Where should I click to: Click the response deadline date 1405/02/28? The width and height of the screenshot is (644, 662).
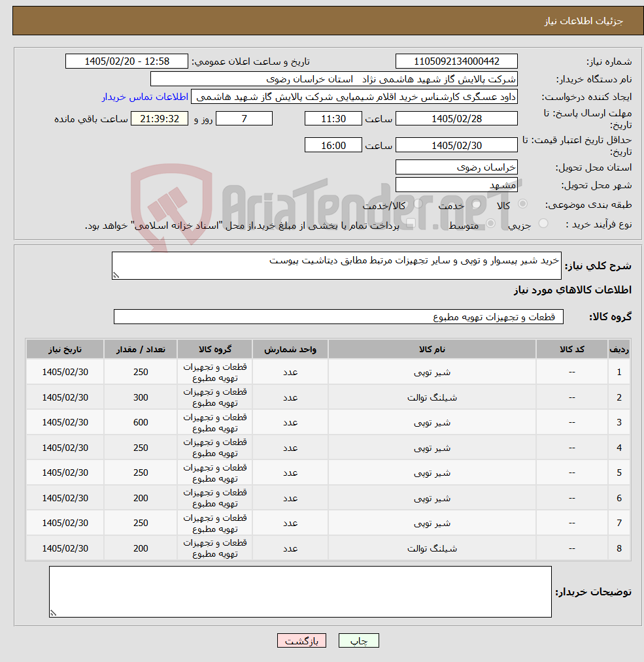456,119
